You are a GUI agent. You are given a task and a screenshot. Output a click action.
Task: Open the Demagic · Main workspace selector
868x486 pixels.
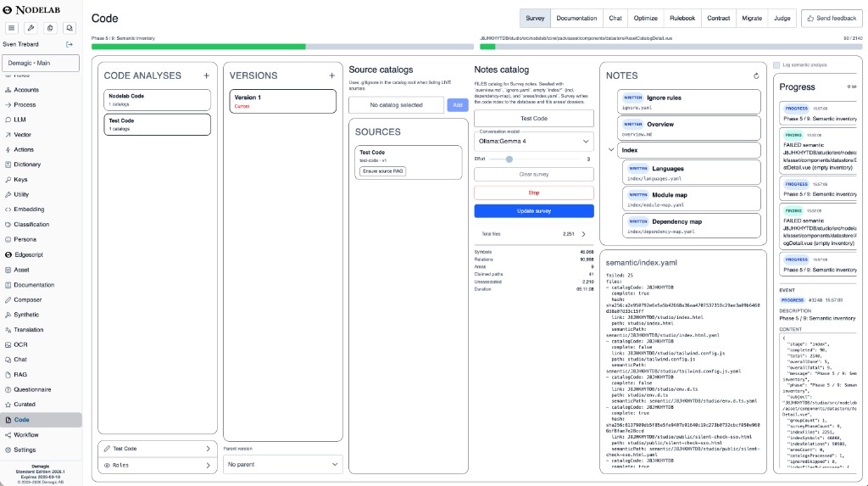(x=41, y=63)
